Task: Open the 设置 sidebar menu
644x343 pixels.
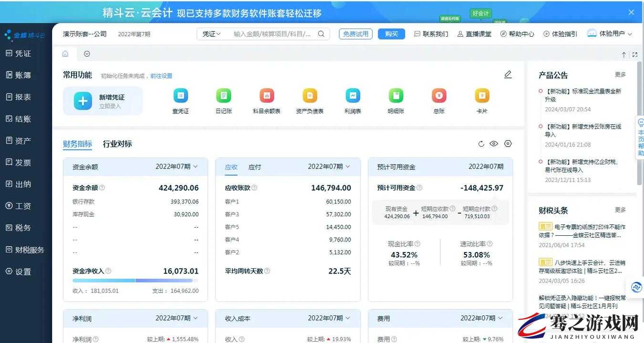Action: pos(19,272)
